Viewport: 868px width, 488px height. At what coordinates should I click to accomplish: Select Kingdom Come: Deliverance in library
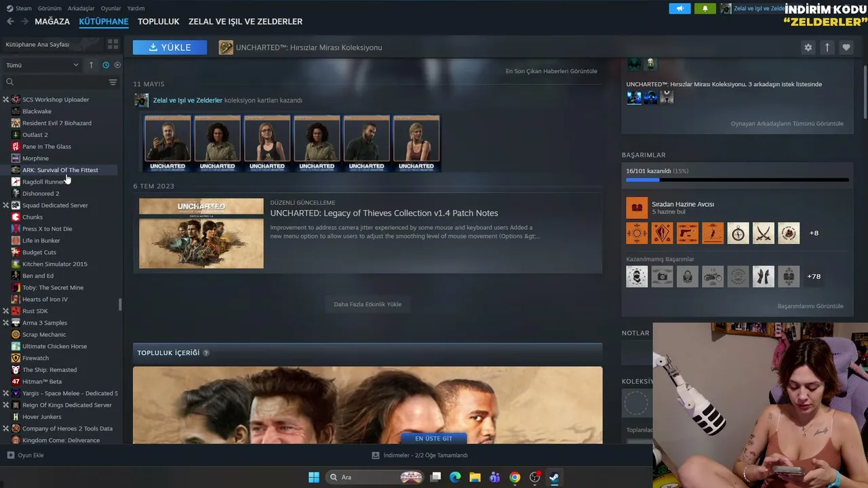61,441
